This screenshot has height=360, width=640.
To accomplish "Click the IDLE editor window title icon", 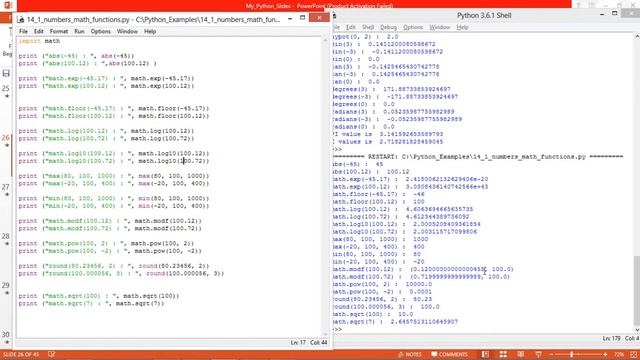I will (21, 19).
